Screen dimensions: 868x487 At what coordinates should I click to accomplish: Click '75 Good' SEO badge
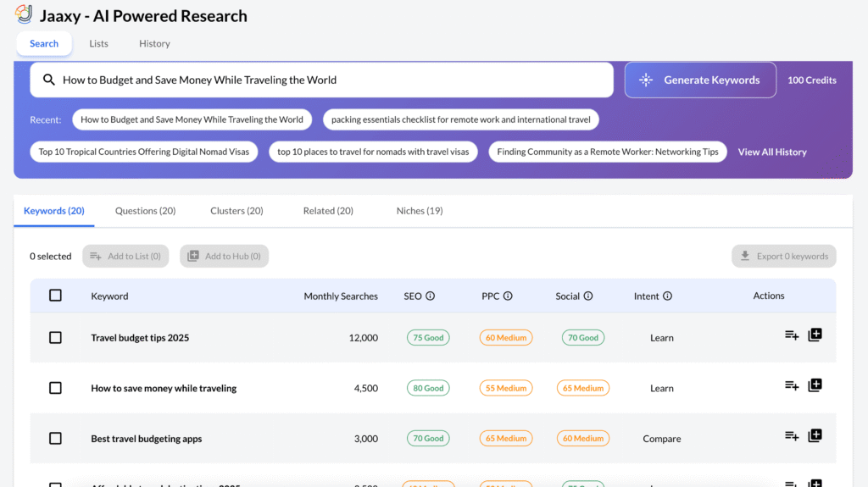[x=428, y=338]
